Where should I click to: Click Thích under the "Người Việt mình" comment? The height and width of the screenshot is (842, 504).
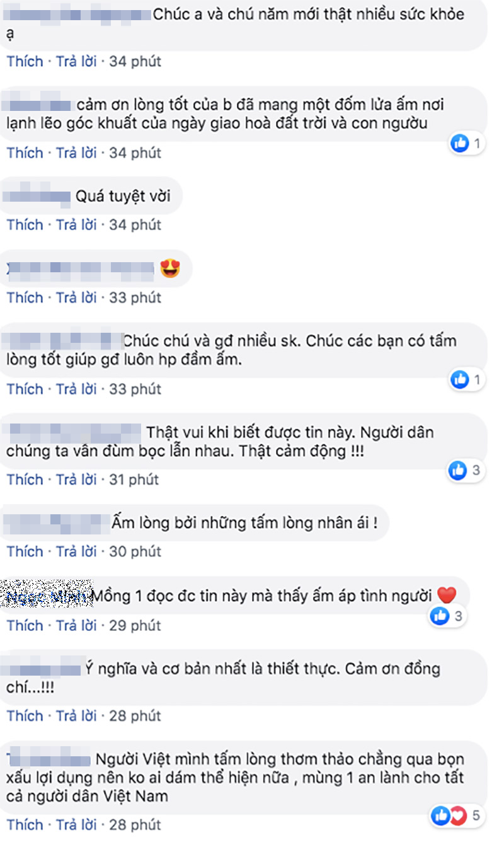25,824
